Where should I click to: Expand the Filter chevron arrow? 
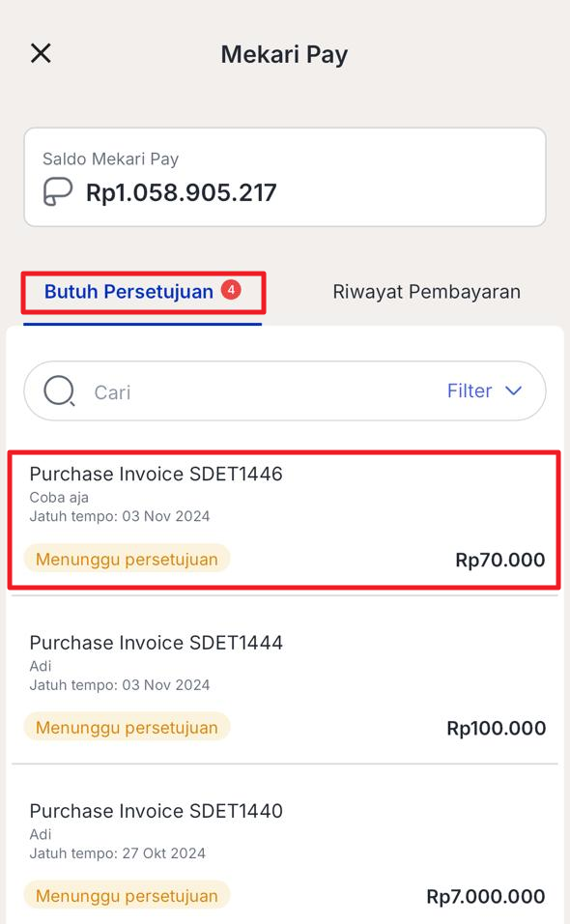tap(513, 390)
